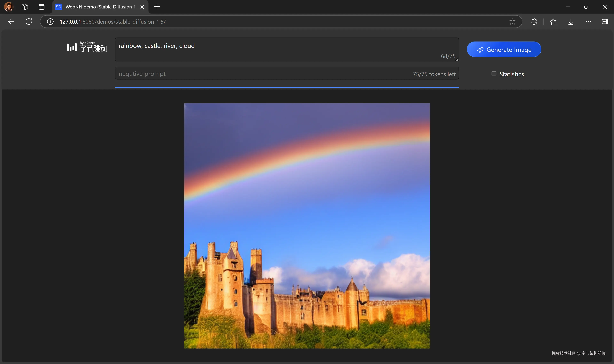Viewport: 614px width, 364px height.
Task: Click the browser back arrow
Action: (x=11, y=22)
